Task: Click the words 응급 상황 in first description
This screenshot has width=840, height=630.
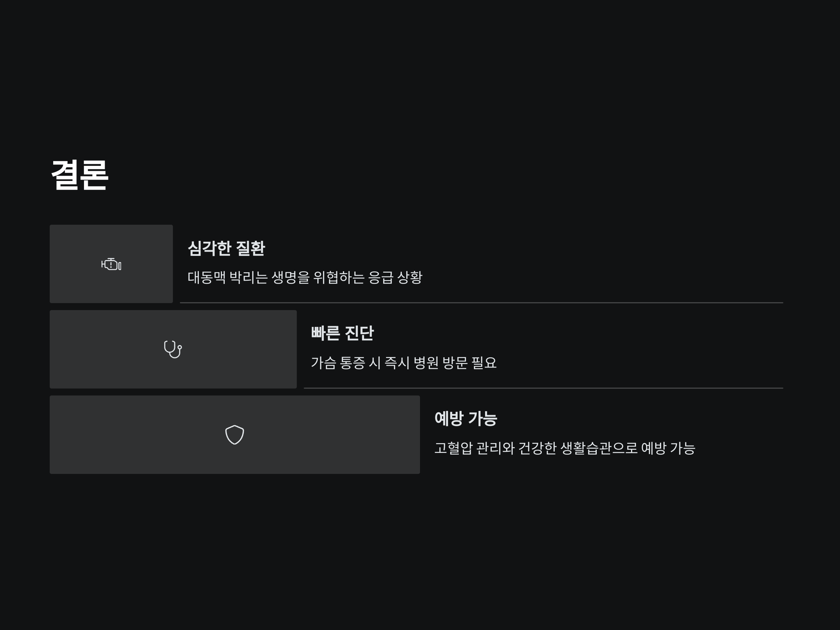Action: coord(395,277)
